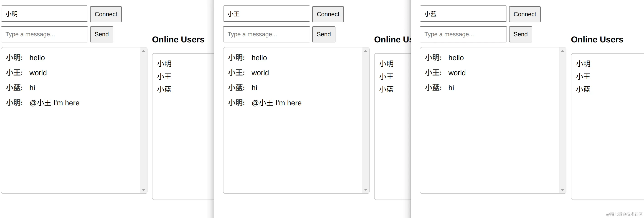The height and width of the screenshot is (218, 644).
Task: Click scroll down arrow in 小王 chat box
Action: (x=365, y=190)
